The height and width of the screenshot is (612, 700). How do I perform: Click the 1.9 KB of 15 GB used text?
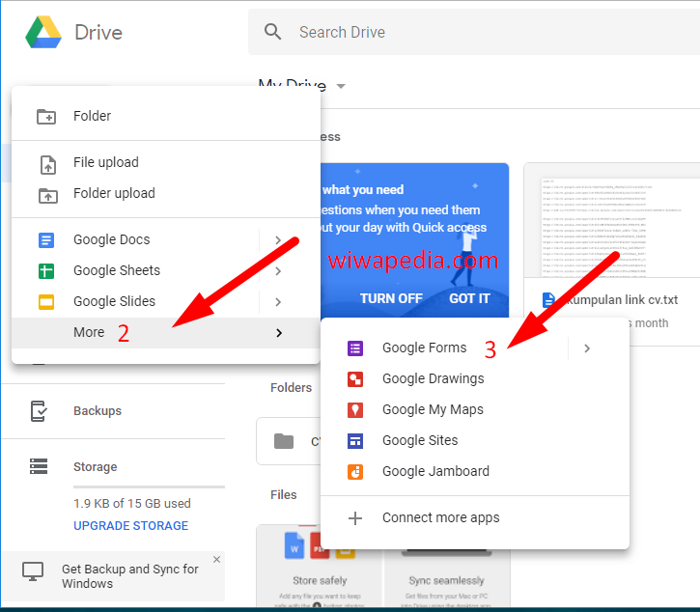coord(132,504)
